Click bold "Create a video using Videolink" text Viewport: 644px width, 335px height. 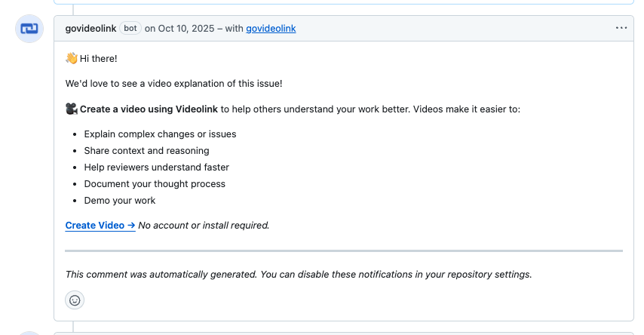[x=149, y=109]
